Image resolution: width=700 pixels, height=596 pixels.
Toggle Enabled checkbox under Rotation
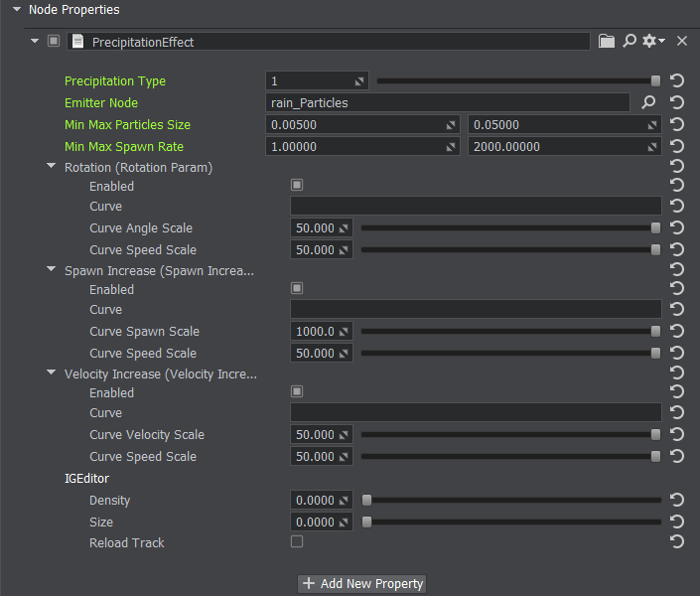(297, 186)
